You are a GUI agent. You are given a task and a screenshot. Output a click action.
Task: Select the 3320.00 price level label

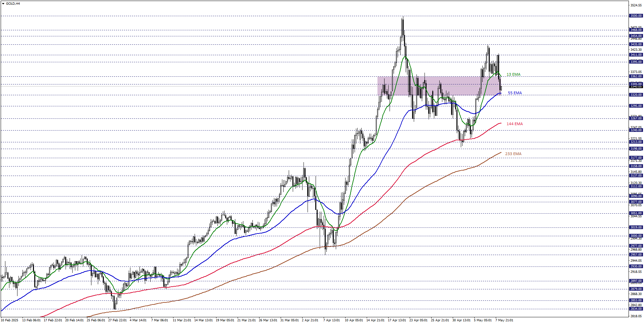coord(636,95)
